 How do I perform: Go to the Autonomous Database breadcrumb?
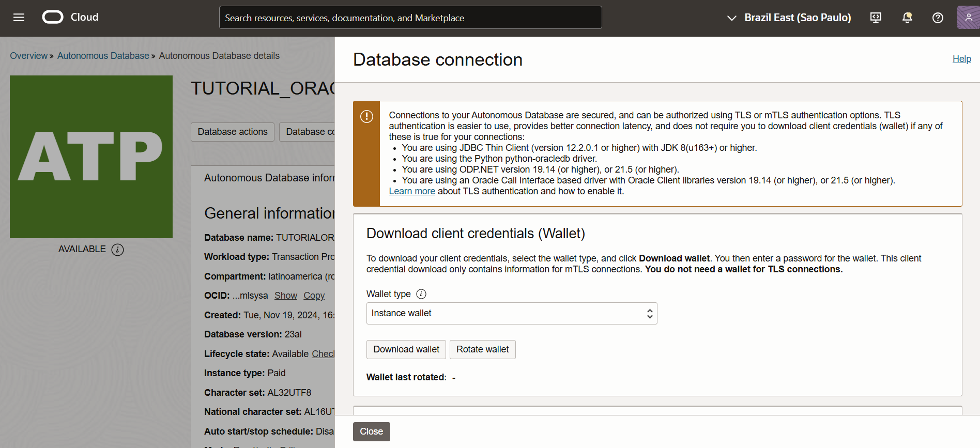[x=103, y=56]
